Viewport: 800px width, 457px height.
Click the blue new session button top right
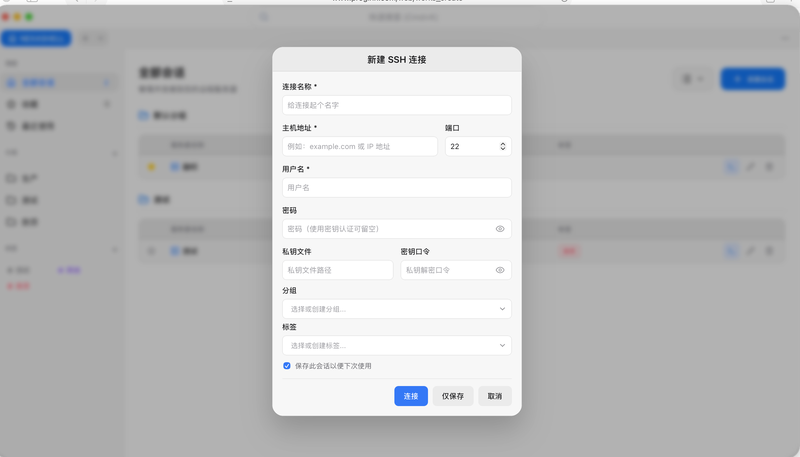pos(752,79)
